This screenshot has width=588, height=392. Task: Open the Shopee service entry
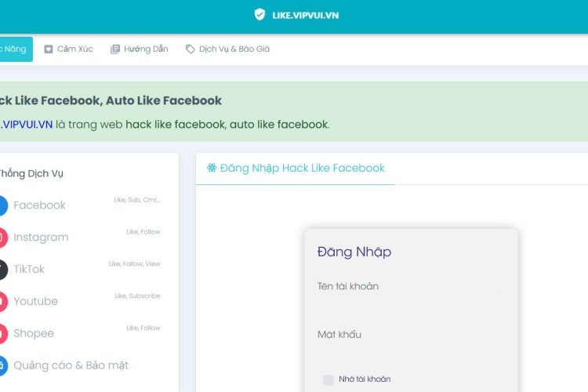click(34, 333)
